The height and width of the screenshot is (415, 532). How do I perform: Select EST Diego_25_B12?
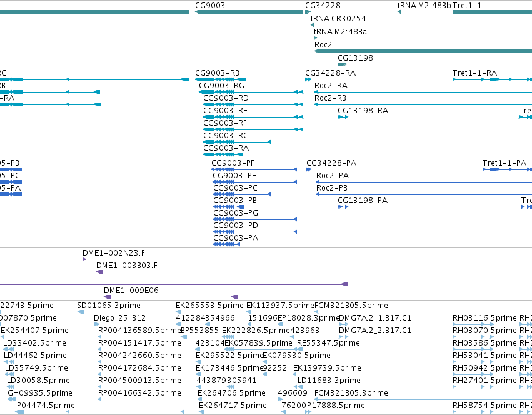(x=119, y=318)
